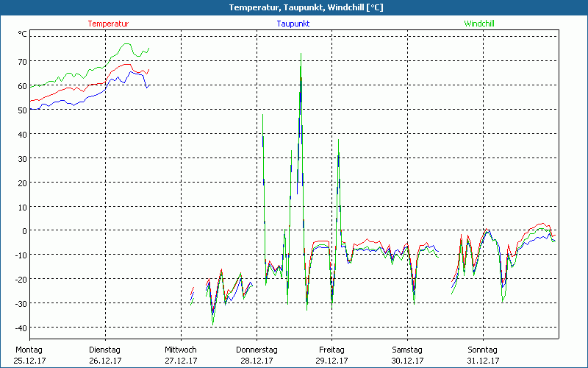
Task: Click the 10 value on the y-axis
Action: click(x=23, y=208)
